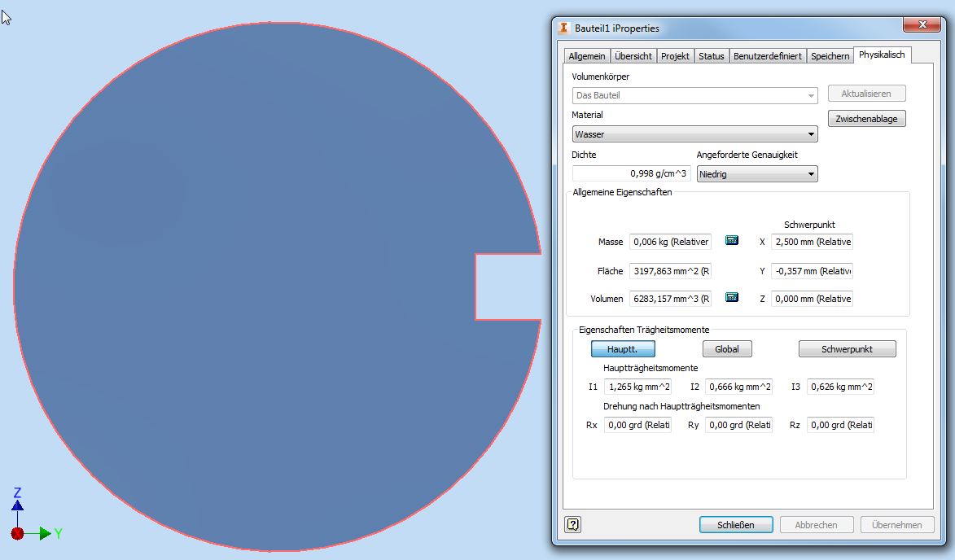The height and width of the screenshot is (560, 955).
Task: Toggle the Hauptt. inertia mode button
Action: click(623, 349)
